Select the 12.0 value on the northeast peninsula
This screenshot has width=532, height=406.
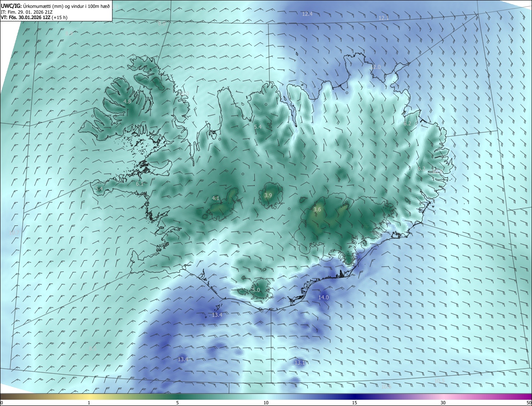[375, 67]
